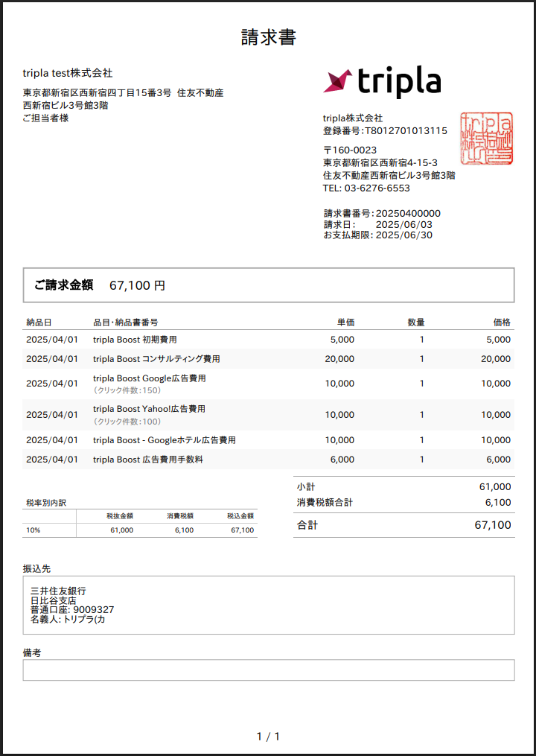536x756 pixels.
Task: Click item tripla Boost 広告費用手数料
Action: pos(148,460)
